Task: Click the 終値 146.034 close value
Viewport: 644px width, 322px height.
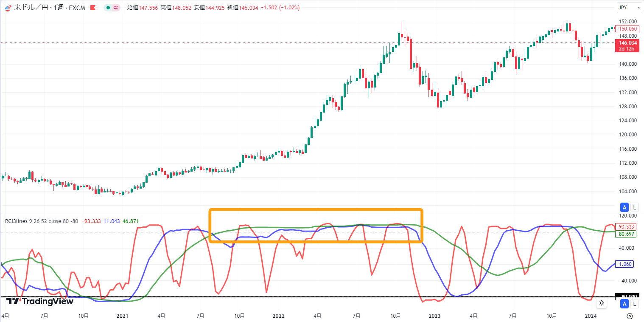Action: click(x=243, y=7)
